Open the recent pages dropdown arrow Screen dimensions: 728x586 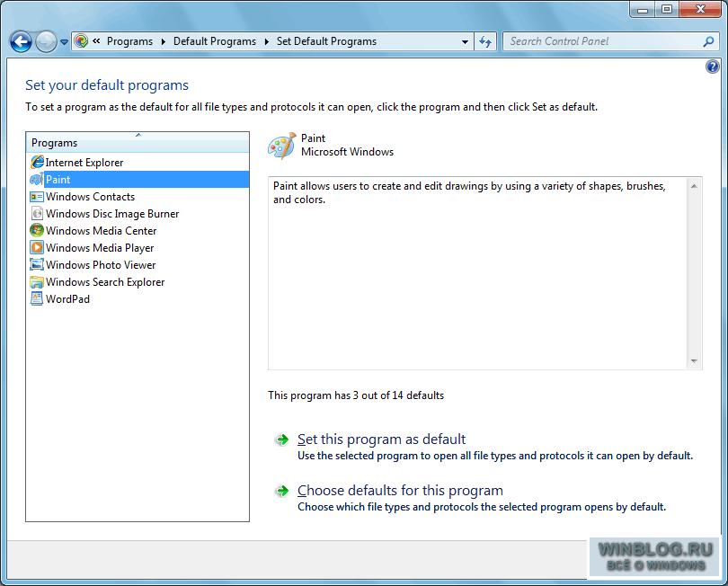(64, 42)
